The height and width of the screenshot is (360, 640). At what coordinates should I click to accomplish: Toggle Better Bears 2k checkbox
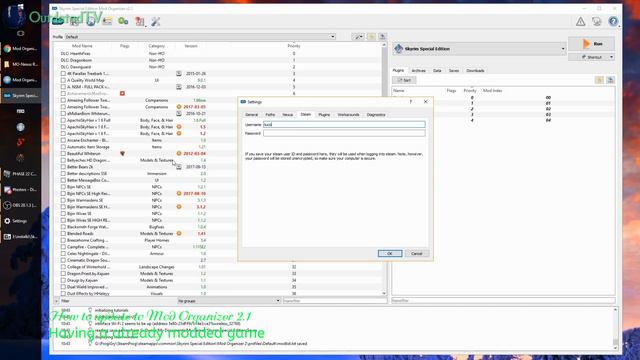click(63, 167)
